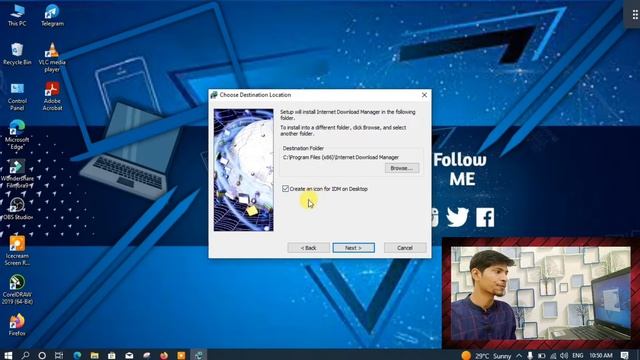Select Microsoft Edge desktop shortcut
Screen dimensions: 640x360
(17, 135)
